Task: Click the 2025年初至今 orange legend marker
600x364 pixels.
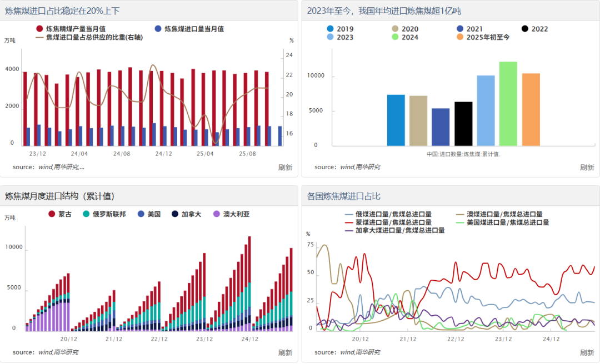Action: pyautogui.click(x=459, y=37)
